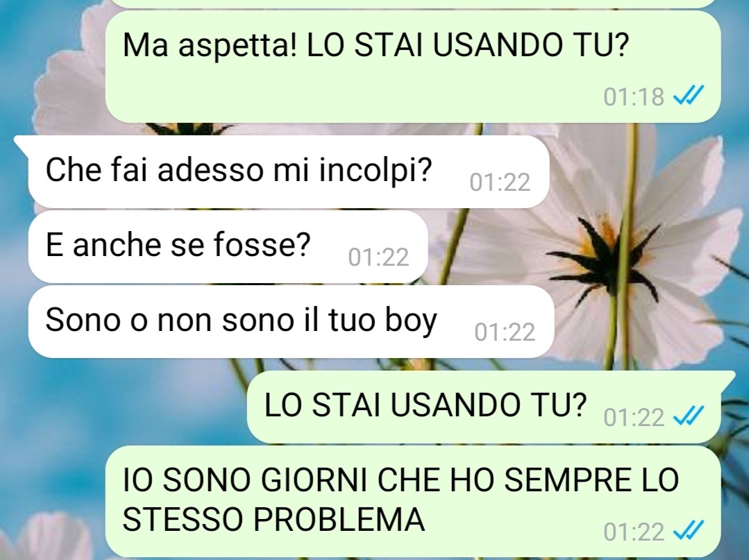749x560 pixels.
Task: Tap outgoing tail of the 01:22 'LO STAI USANDO TU?' bubble
Action: pyautogui.click(x=728, y=378)
